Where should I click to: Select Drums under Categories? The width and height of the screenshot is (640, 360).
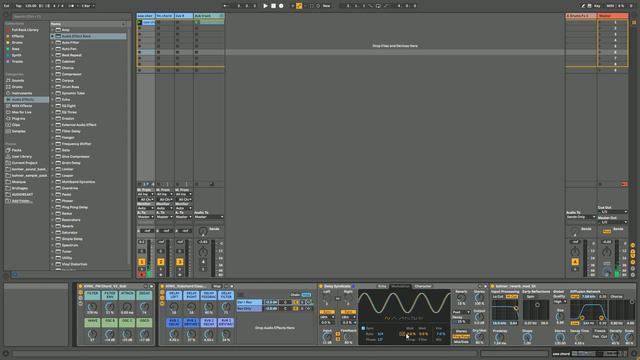(17, 87)
